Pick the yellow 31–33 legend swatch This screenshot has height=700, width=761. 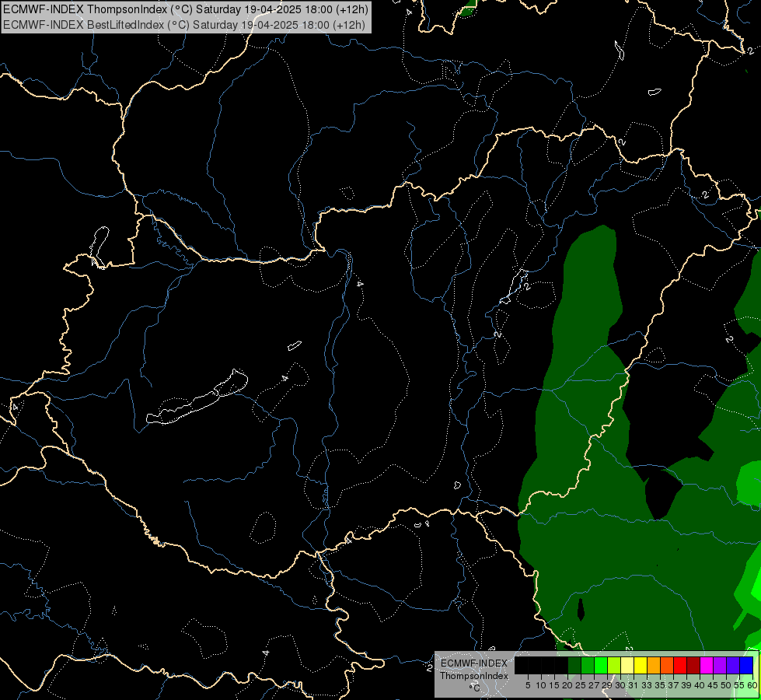641,665
